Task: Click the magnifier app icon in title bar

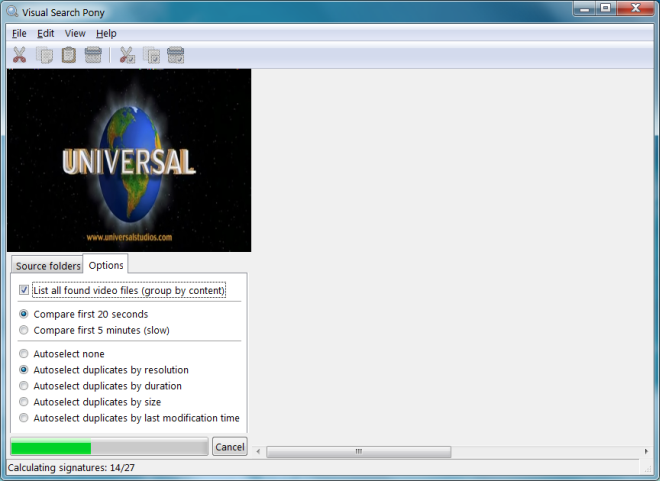Action: click(x=13, y=12)
